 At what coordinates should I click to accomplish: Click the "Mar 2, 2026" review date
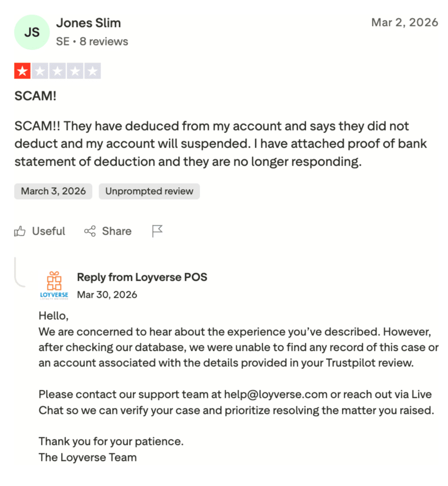pos(404,23)
